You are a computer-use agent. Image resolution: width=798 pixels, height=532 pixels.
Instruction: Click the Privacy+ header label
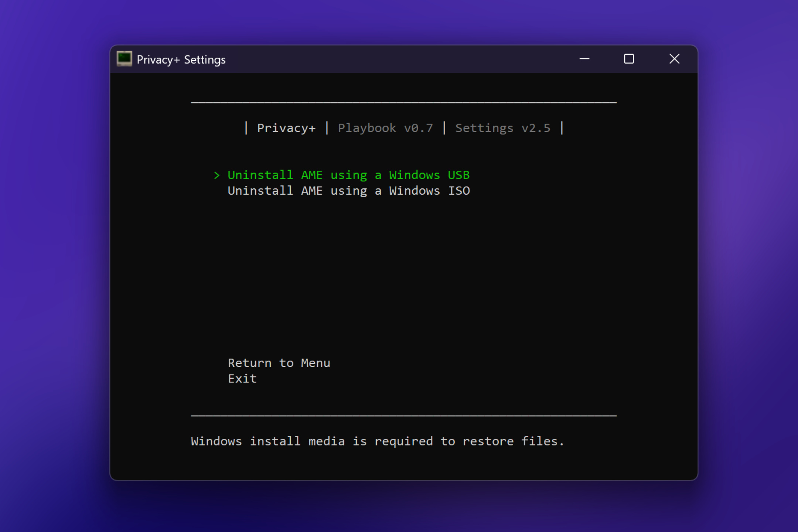[x=286, y=128]
